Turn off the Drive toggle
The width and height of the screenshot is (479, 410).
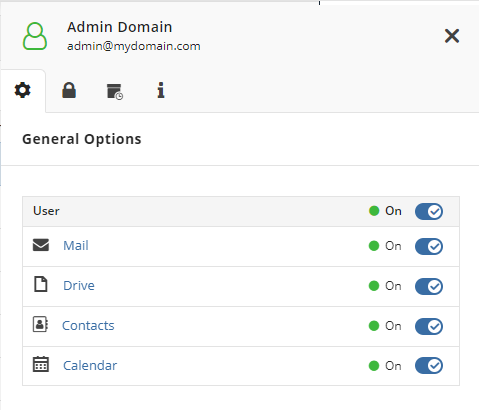tap(429, 286)
